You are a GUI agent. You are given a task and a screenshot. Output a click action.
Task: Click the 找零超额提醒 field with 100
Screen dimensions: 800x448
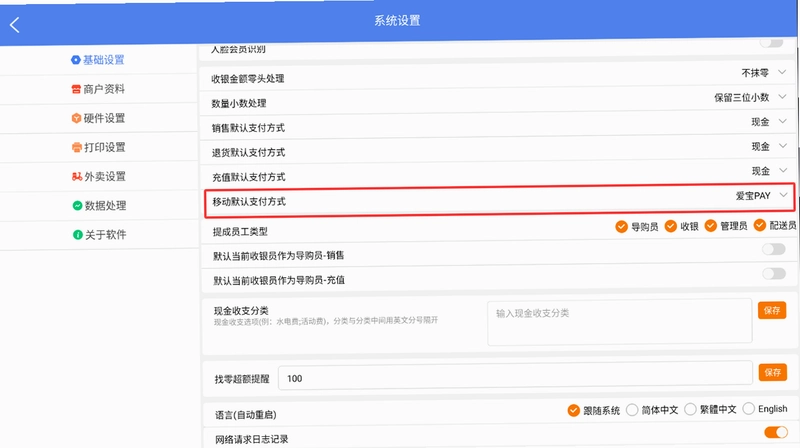[515, 377]
